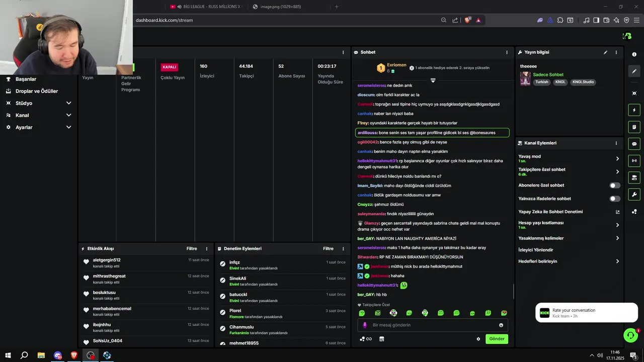Click the KNGLStudio tag

583,82
